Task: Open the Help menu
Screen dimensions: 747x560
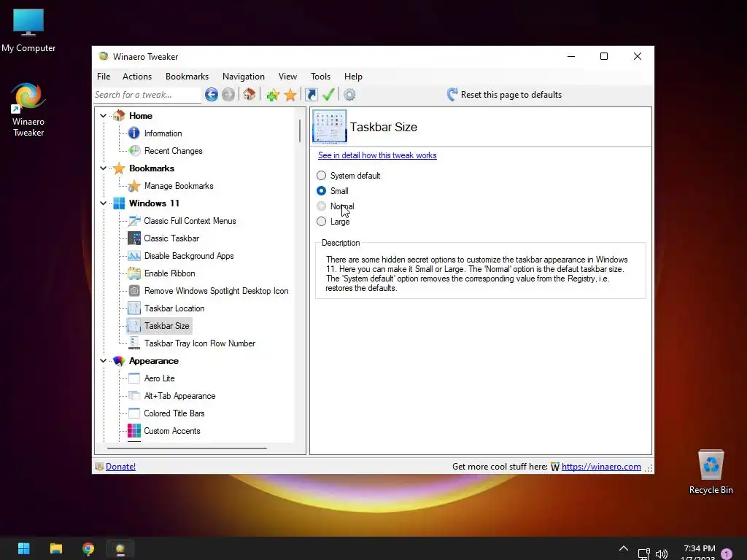Action: 354,76
